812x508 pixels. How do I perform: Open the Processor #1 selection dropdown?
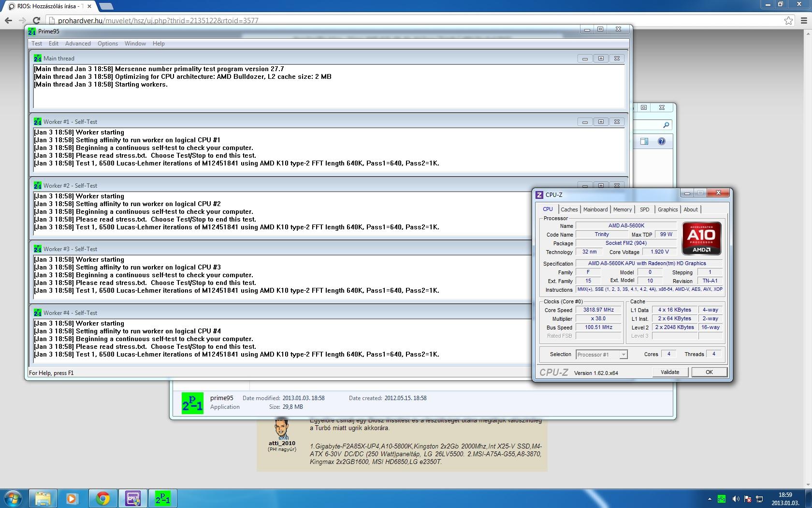[x=601, y=355]
